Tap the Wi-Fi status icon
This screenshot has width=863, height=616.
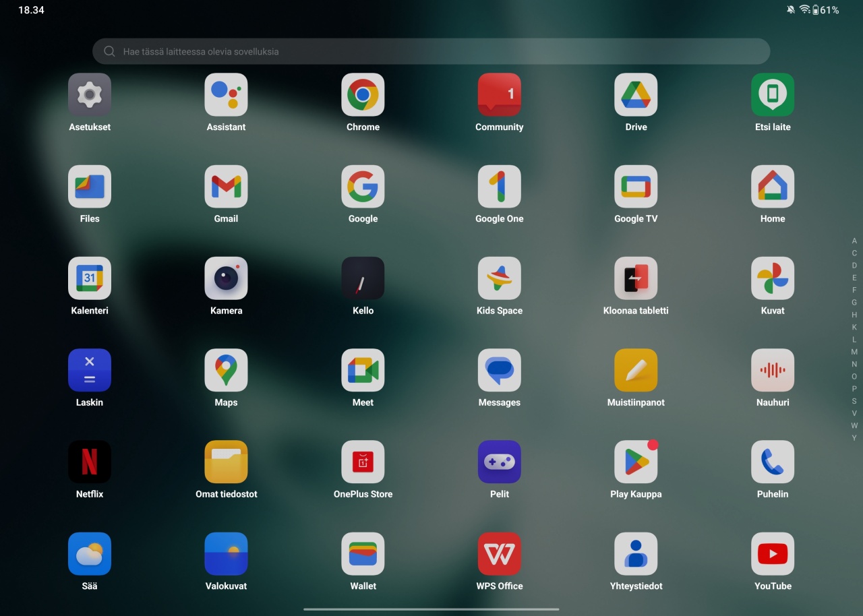click(804, 10)
